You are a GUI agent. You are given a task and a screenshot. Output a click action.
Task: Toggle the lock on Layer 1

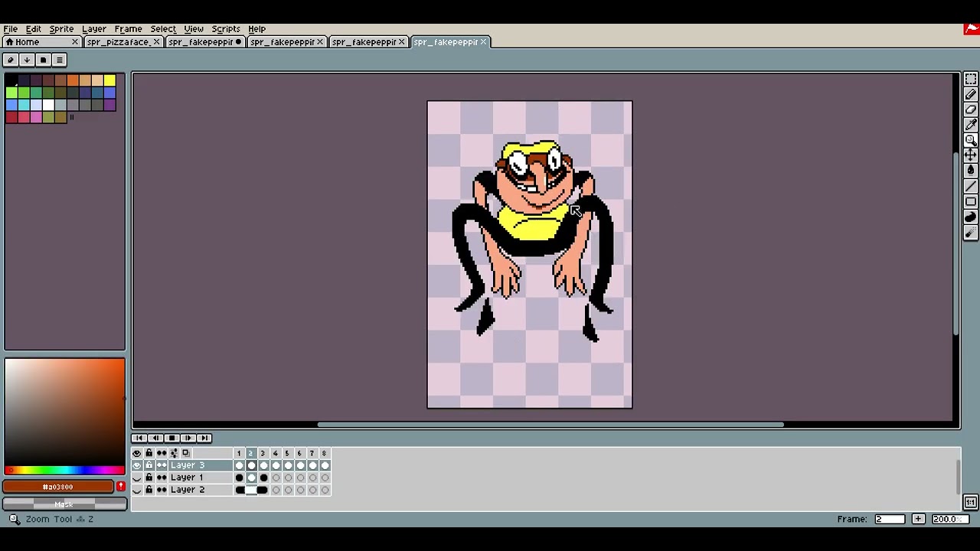click(149, 478)
